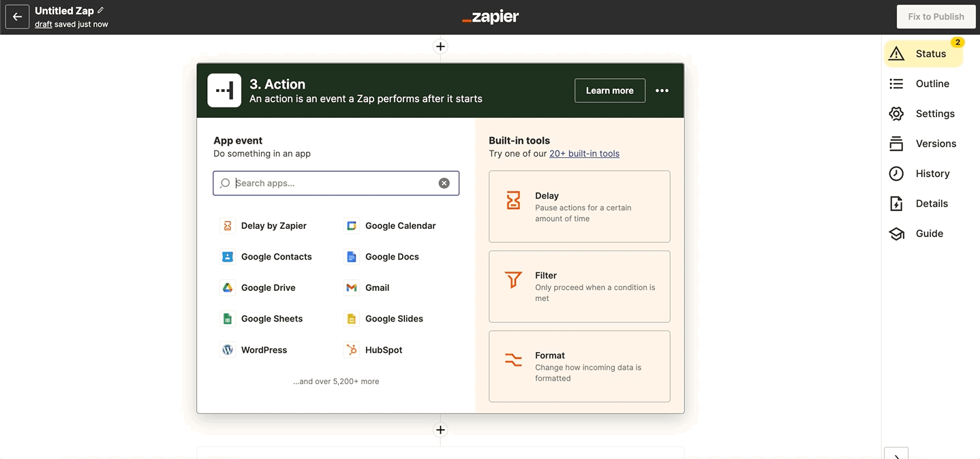Viewport: 980px width, 459px height.
Task: Open the Settings sidebar panel
Action: pyautogui.click(x=923, y=114)
